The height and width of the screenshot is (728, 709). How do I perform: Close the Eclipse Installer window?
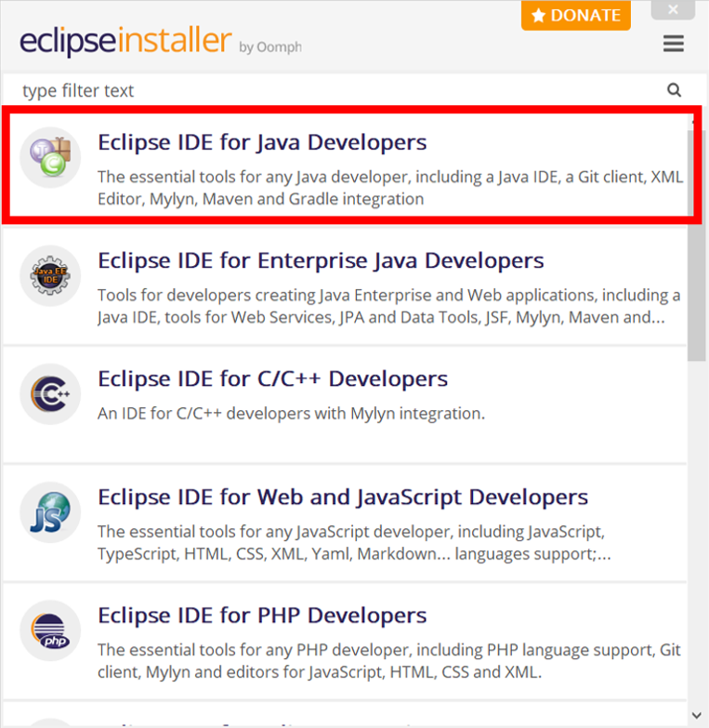coord(674,9)
